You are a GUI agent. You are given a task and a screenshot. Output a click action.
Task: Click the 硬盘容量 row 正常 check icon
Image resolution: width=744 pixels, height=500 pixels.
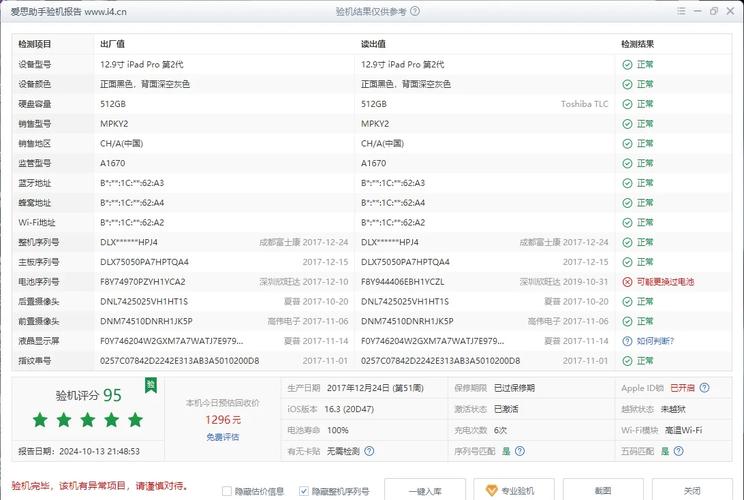click(x=627, y=104)
